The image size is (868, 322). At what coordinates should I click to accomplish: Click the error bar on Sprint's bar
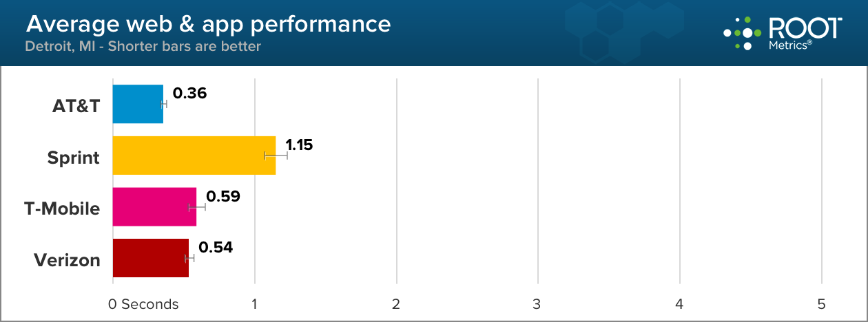pos(276,155)
